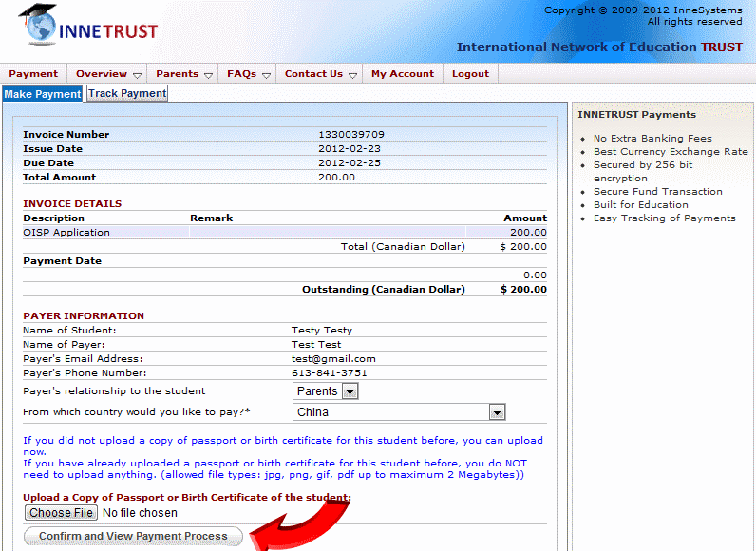The width and height of the screenshot is (756, 551).
Task: Click Built for Education text
Action: point(641,204)
